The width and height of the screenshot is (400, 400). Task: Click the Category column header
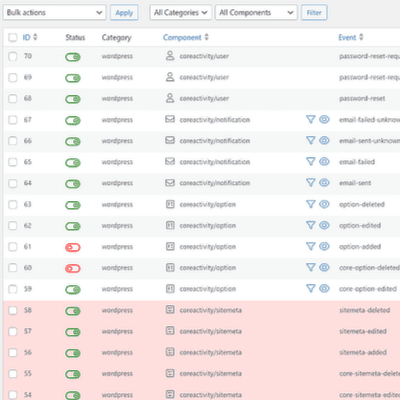[x=117, y=38]
